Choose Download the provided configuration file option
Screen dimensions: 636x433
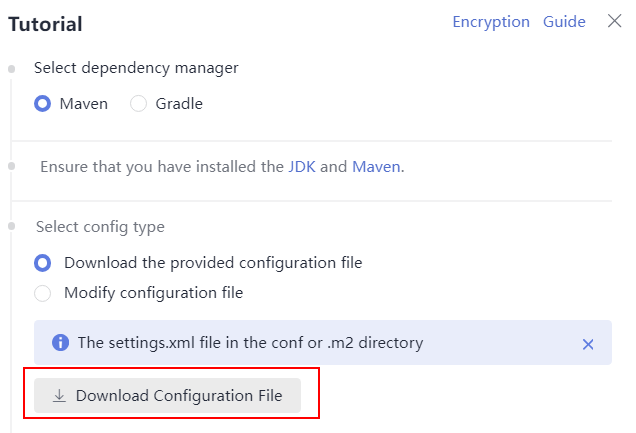43,263
